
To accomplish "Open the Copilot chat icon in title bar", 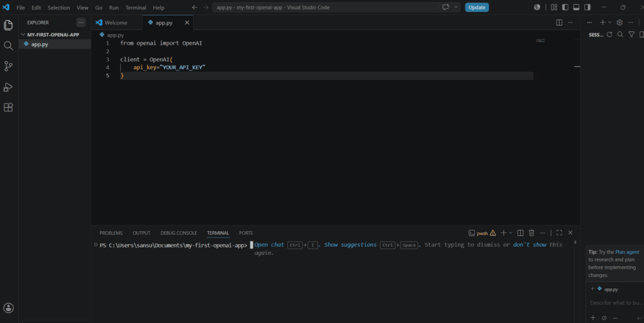I will (446, 7).
